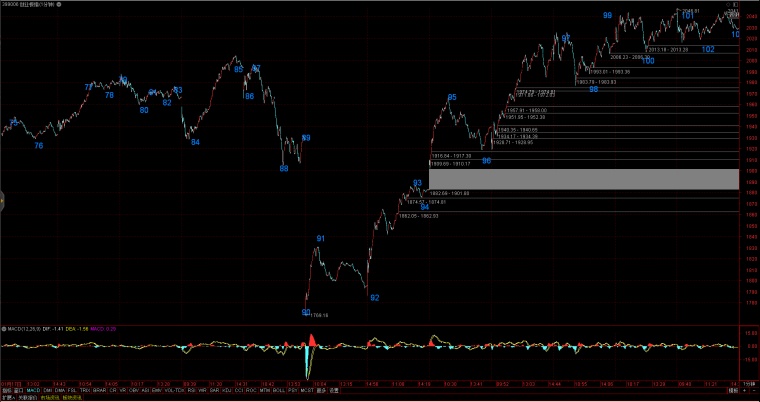This screenshot has height=402, width=760.
Task: Open the MCST indicator tab
Action: click(x=307, y=390)
